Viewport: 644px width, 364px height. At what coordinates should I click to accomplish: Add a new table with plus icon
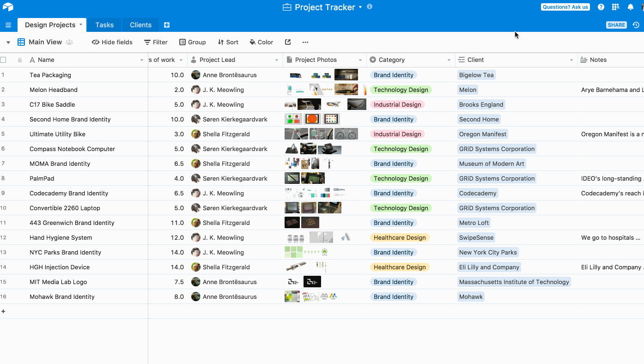pyautogui.click(x=167, y=25)
